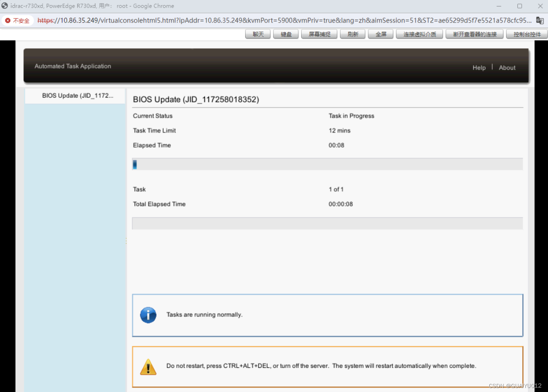Click the yellow warning triangle icon
This screenshot has height=392, width=548.
[148, 367]
